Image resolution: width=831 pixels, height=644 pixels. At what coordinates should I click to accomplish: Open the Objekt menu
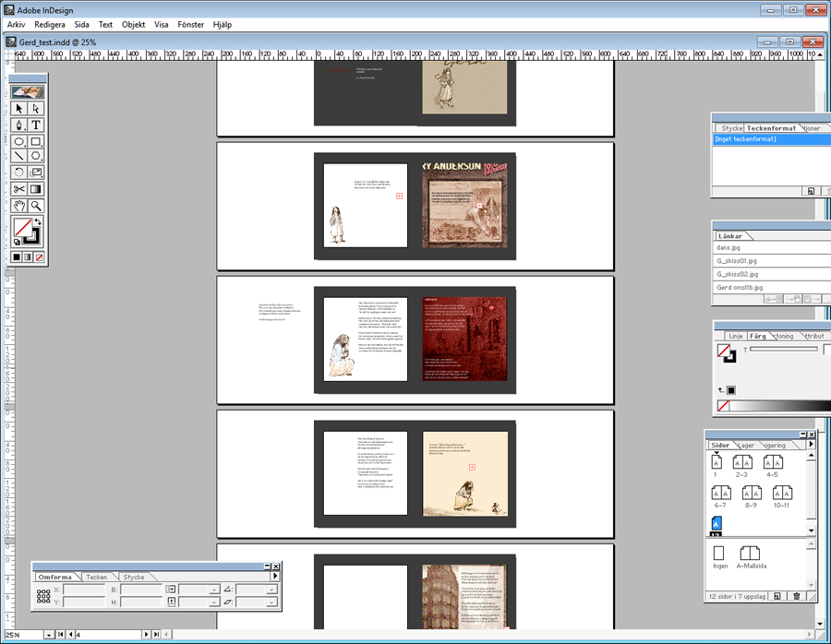pos(134,24)
